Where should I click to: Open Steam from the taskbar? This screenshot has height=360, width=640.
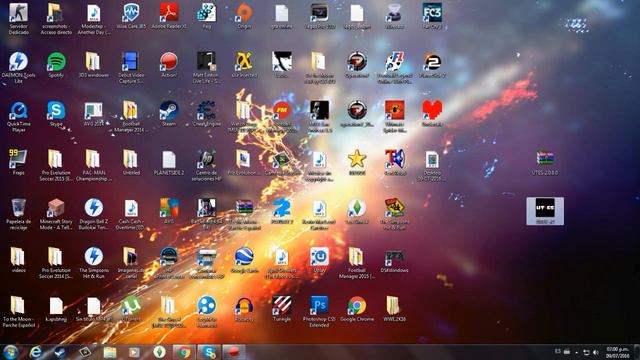(60, 352)
